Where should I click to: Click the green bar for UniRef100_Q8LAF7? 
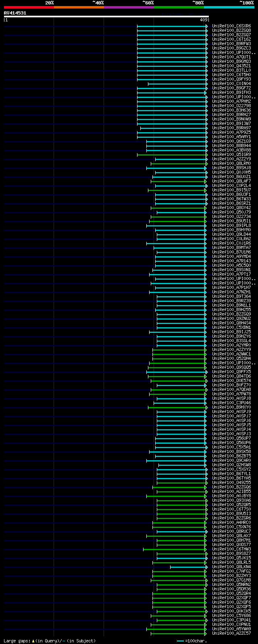pyautogui.click(x=179, y=181)
